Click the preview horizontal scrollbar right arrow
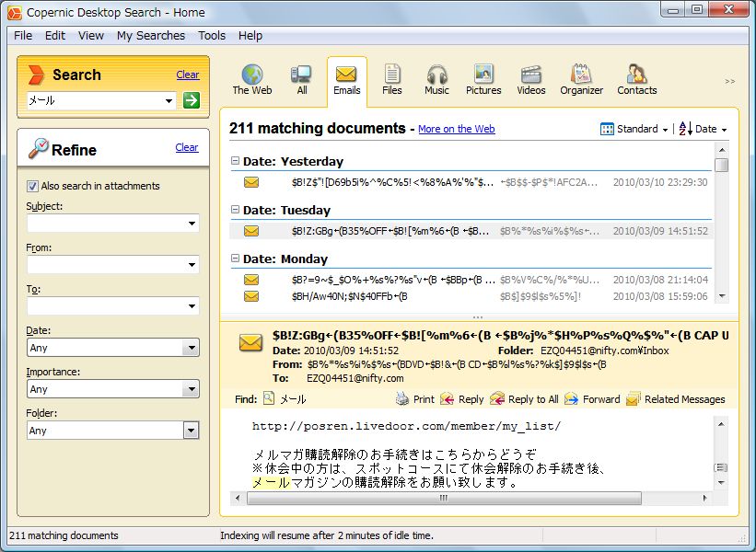 click(x=704, y=498)
